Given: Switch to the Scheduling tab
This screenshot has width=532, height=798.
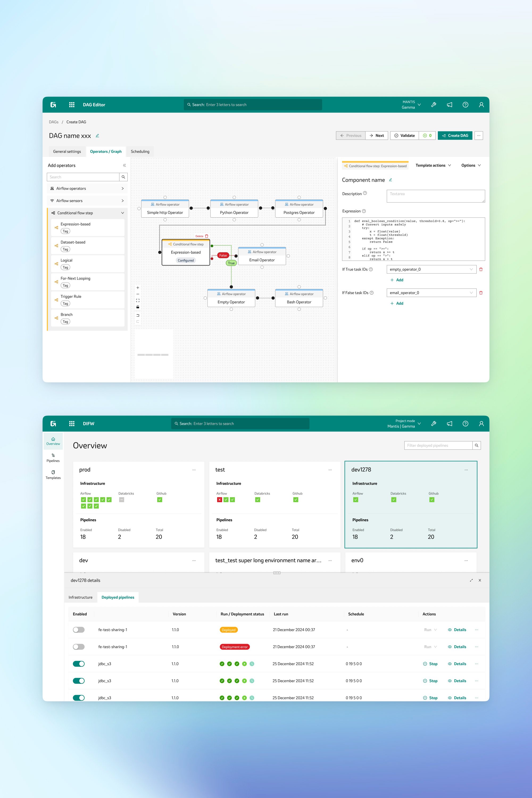Looking at the screenshot, I should [140, 151].
